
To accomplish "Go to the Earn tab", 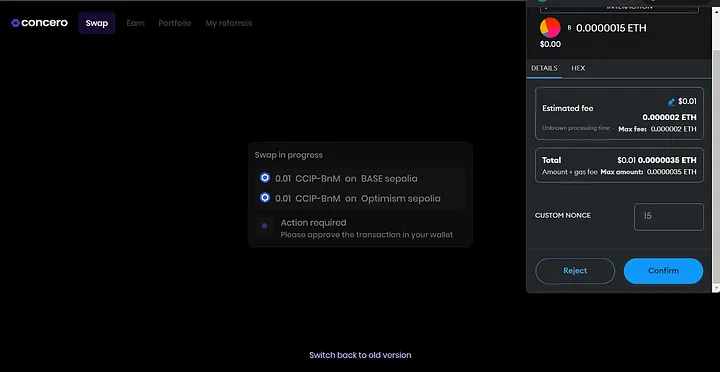I will point(135,23).
